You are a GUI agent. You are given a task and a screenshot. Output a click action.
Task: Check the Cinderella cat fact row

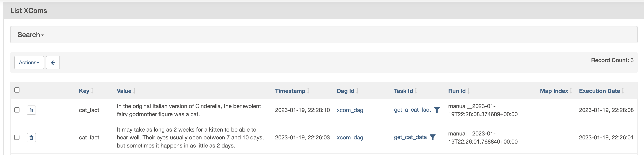click(x=17, y=110)
